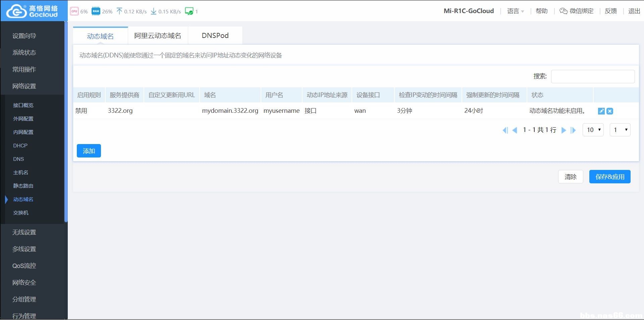The width and height of the screenshot is (644, 320).
Task: Open 微信绑定 in the top bar
Action: point(577,11)
